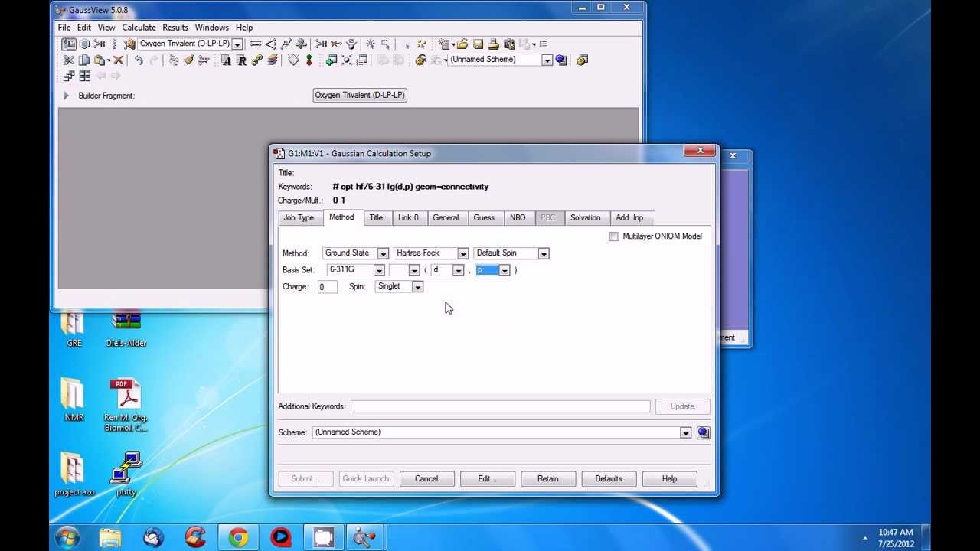
Task: Switch to the General tab
Action: click(446, 218)
